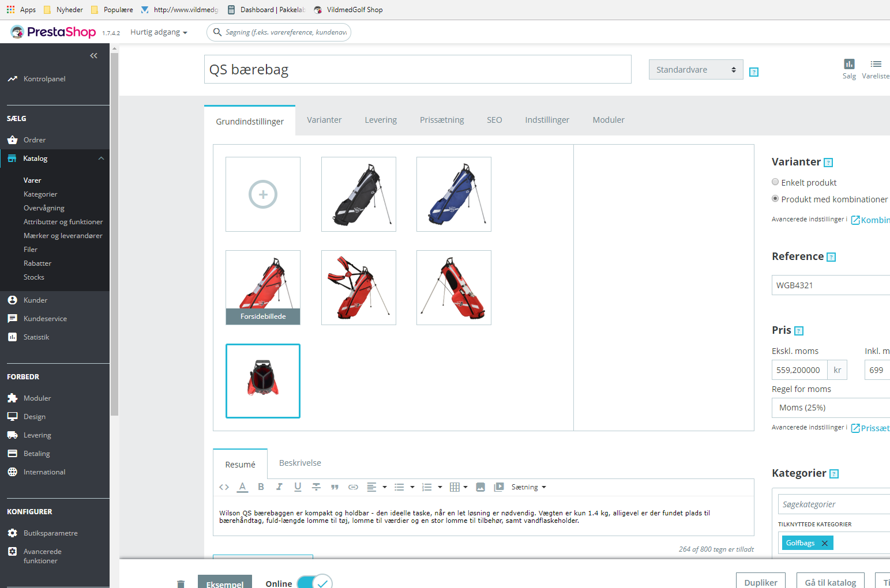Insert a link in the editor
890x588 pixels.
[x=353, y=487]
